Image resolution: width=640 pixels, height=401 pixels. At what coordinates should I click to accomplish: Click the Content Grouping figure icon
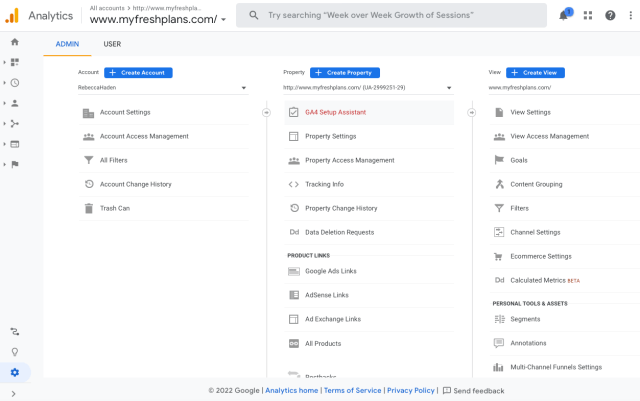point(499,184)
